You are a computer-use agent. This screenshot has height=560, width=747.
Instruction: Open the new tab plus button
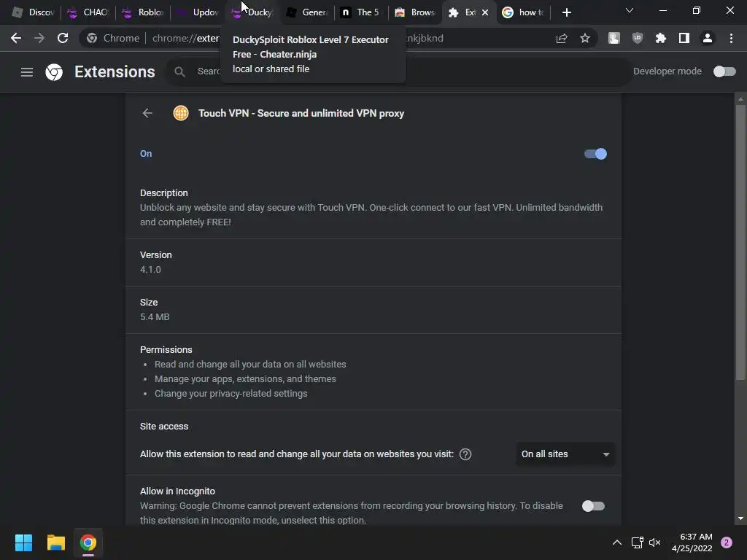(x=566, y=12)
